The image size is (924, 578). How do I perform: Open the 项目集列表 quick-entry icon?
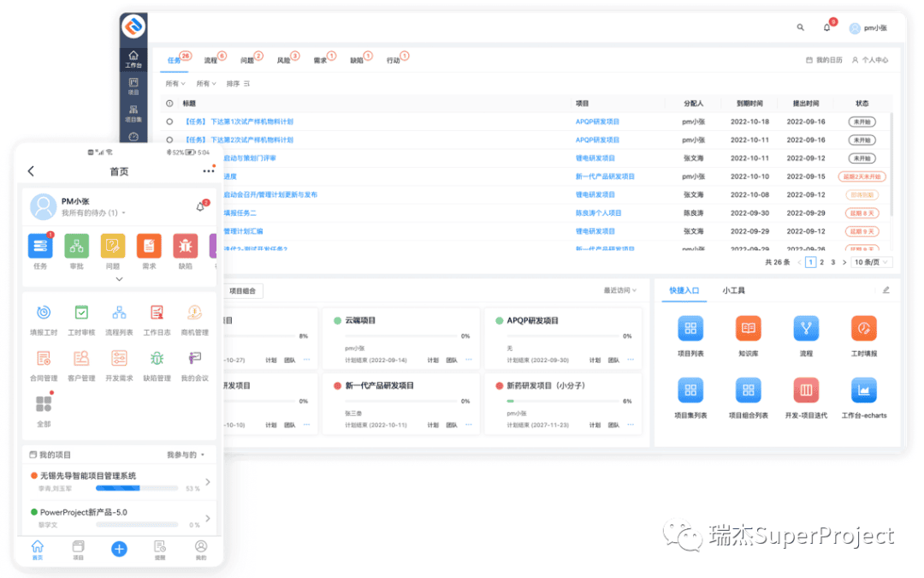690,390
